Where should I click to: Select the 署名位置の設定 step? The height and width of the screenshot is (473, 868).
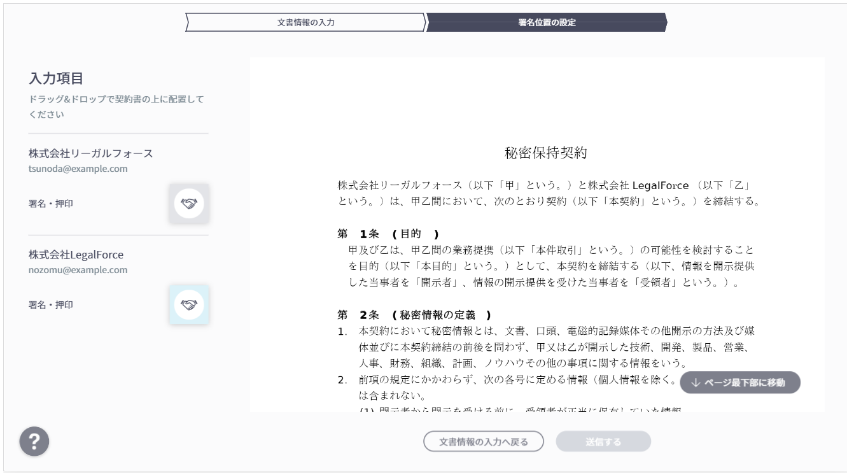click(x=547, y=22)
